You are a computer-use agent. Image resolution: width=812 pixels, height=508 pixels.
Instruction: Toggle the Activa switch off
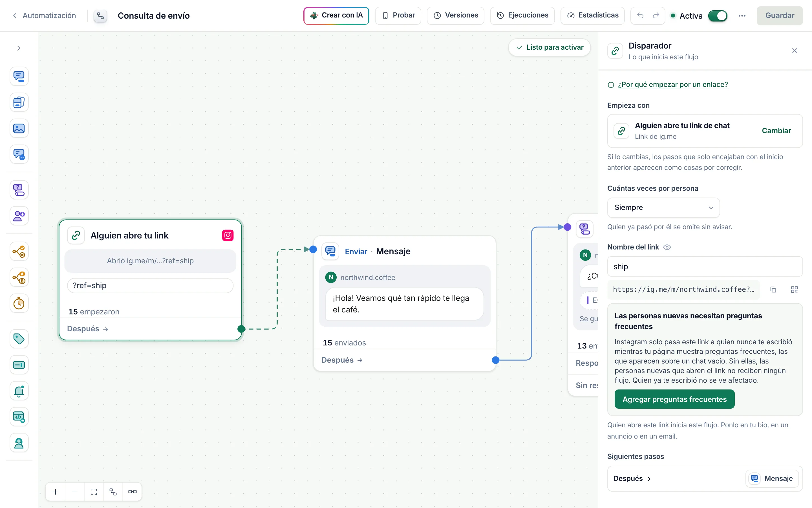point(718,16)
